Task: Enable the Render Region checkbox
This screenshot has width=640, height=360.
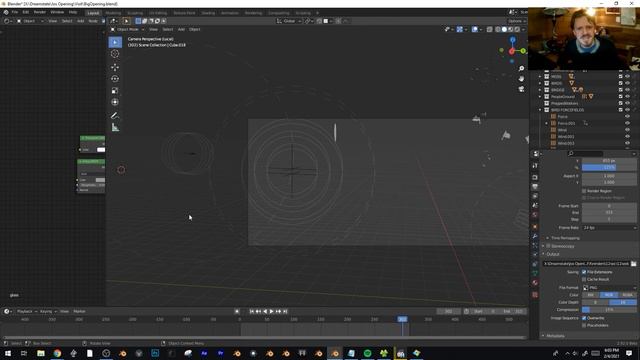Action: click(584, 191)
